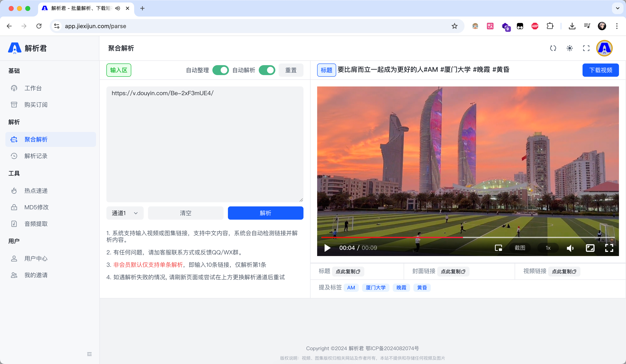This screenshot has width=626, height=364.
Task: Collapse the sidebar with the fold icon
Action: coord(89,354)
